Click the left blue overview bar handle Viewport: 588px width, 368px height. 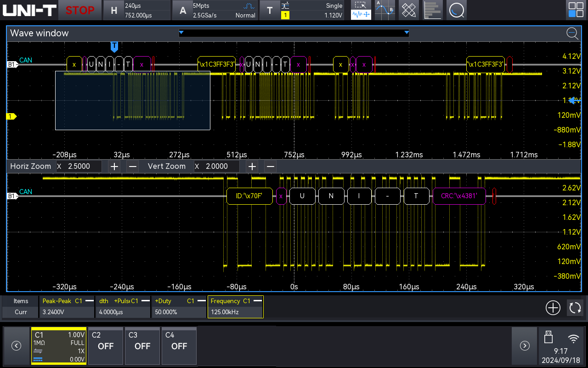coord(181,32)
